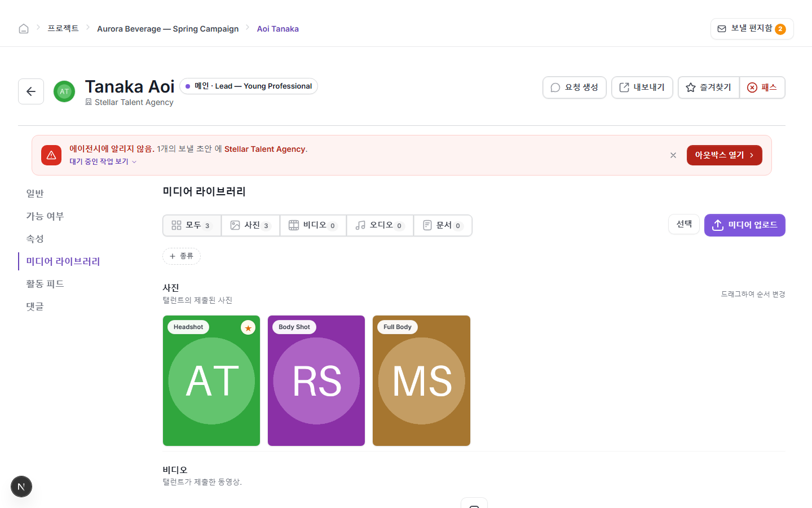Click the Full Body label tag

[398, 327]
